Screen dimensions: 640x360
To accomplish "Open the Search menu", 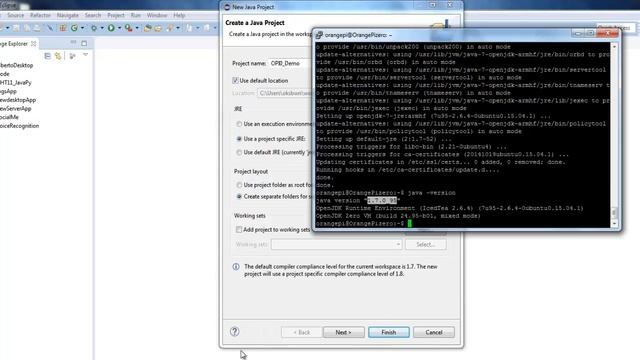I will (93, 15).
